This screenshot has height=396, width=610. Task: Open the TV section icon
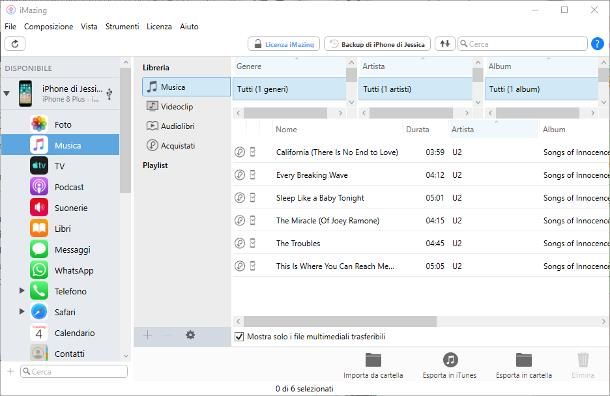tap(39, 166)
